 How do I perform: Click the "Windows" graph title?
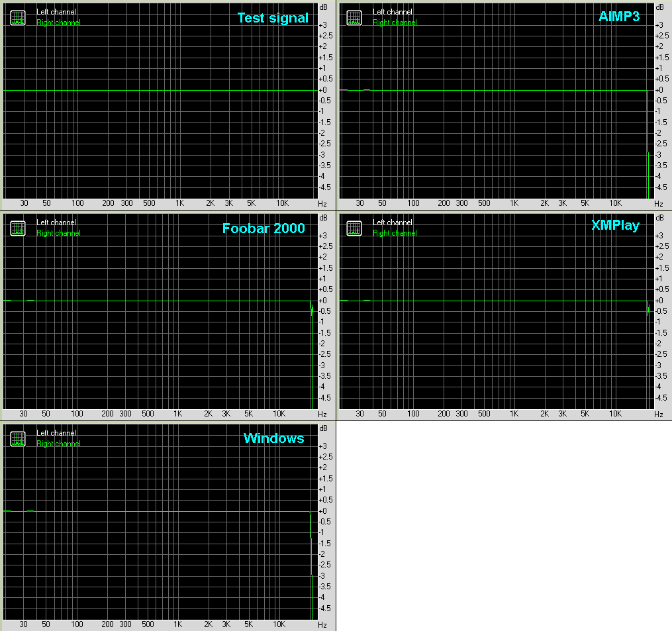pos(274,438)
